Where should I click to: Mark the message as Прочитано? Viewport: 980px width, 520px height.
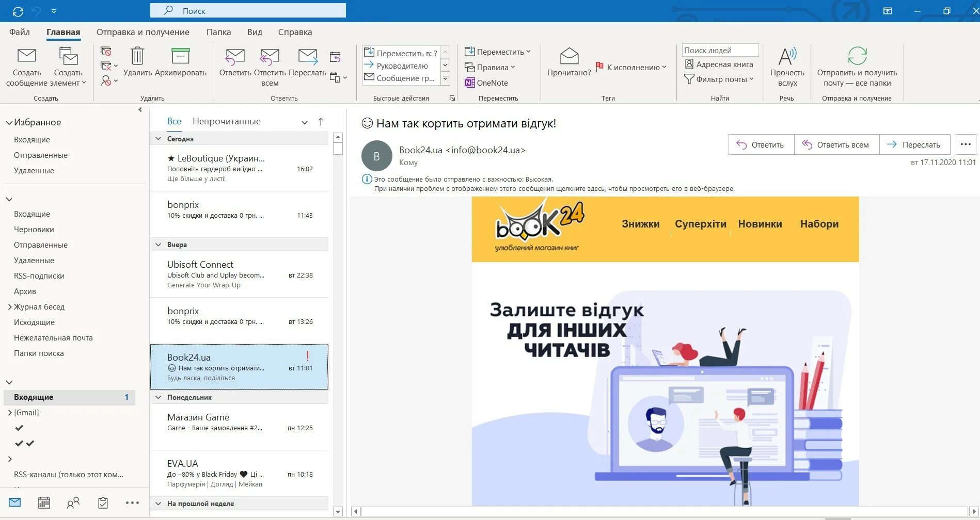pyautogui.click(x=568, y=62)
